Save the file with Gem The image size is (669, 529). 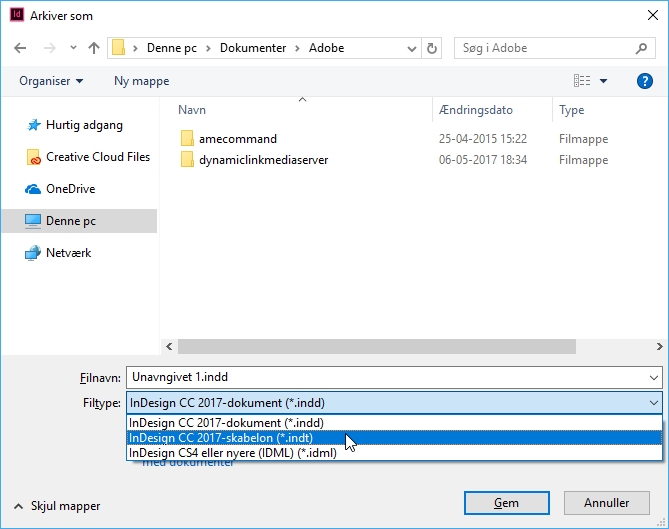click(506, 503)
